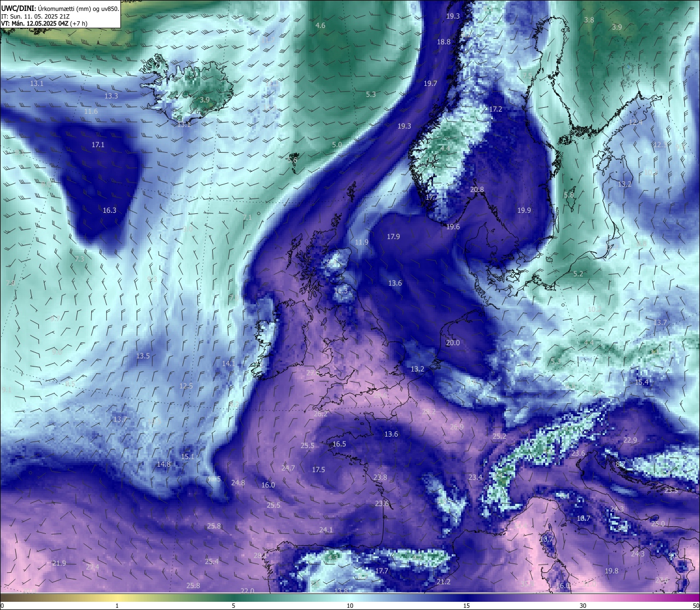
Task: Select the 24.8 value west of Biscay
Action: tap(238, 483)
